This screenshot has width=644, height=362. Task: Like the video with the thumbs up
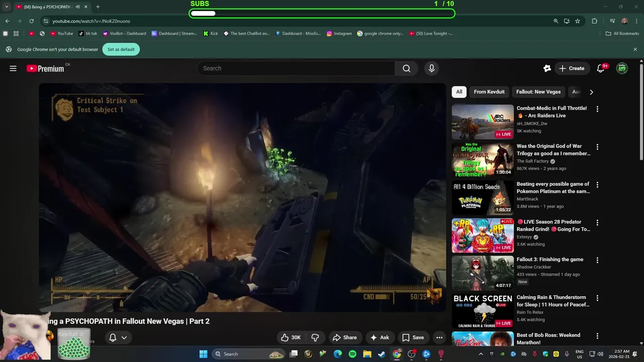tap(291, 337)
